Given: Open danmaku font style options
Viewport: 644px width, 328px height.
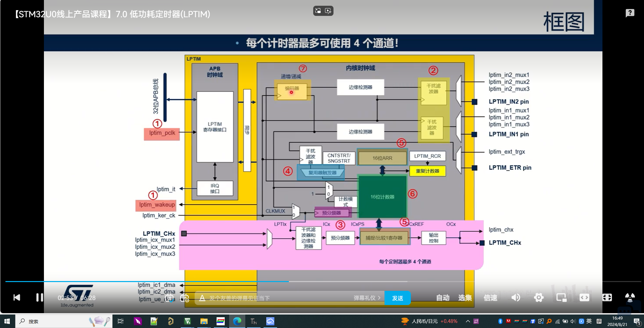Looking at the screenshot, I should coord(202,298).
